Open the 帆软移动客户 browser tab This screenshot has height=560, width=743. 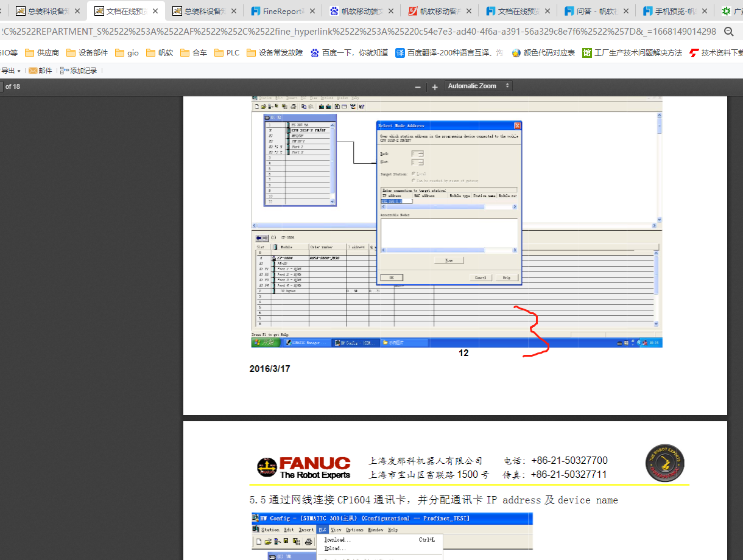439,11
